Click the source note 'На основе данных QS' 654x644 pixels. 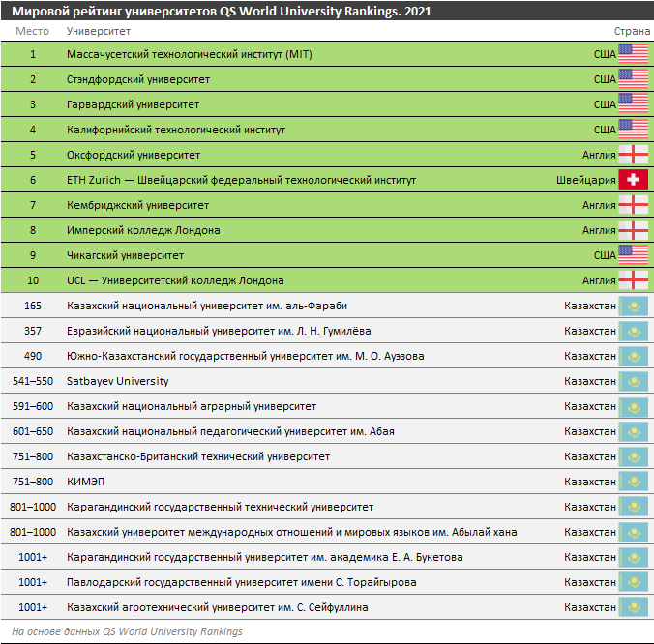tap(126, 631)
